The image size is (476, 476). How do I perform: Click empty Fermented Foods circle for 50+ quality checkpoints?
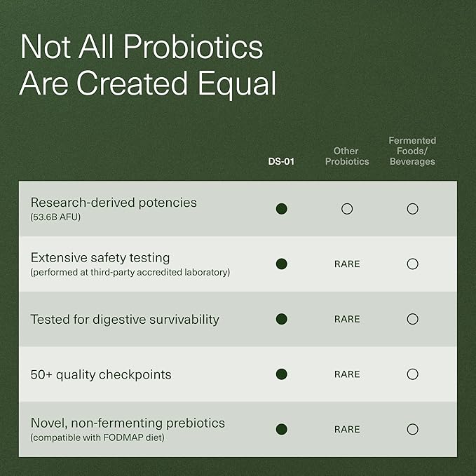(412, 374)
